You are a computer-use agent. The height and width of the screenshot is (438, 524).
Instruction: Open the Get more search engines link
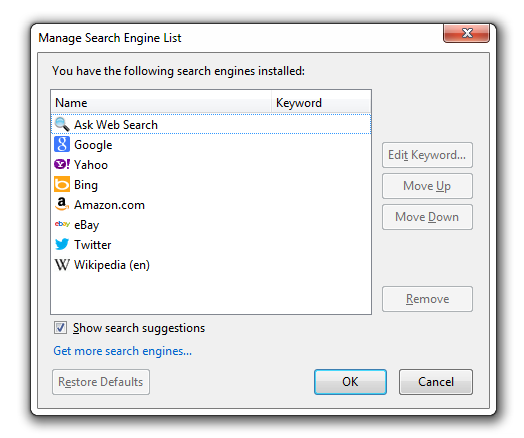pyautogui.click(x=123, y=351)
